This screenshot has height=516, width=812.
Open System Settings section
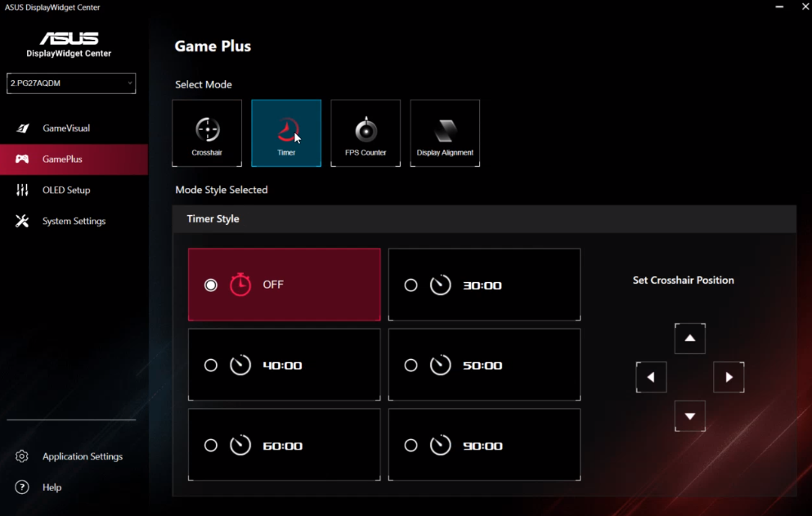coord(74,222)
